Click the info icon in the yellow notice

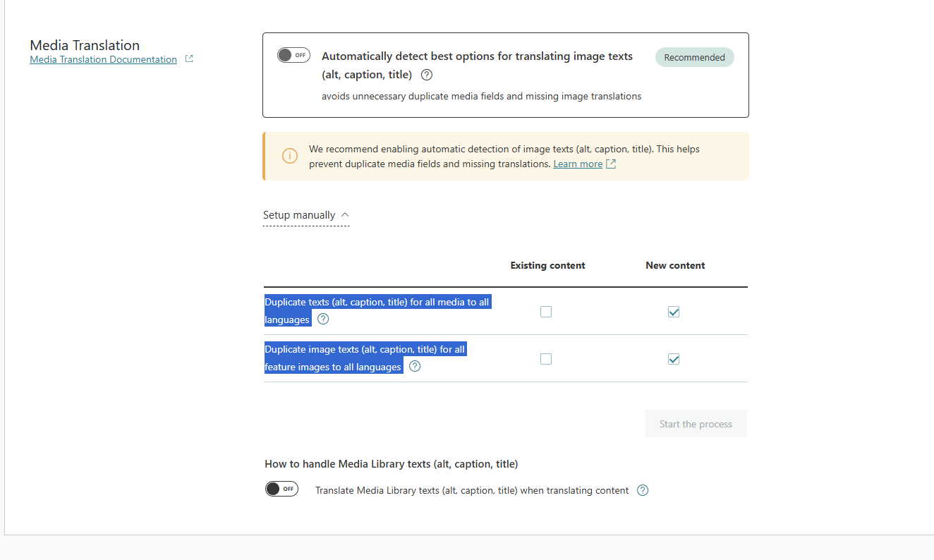point(289,156)
